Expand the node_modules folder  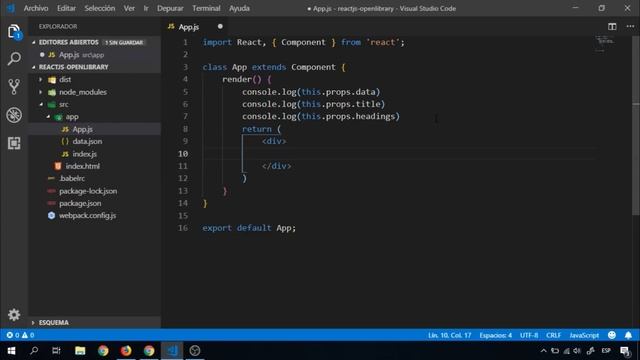click(41, 92)
